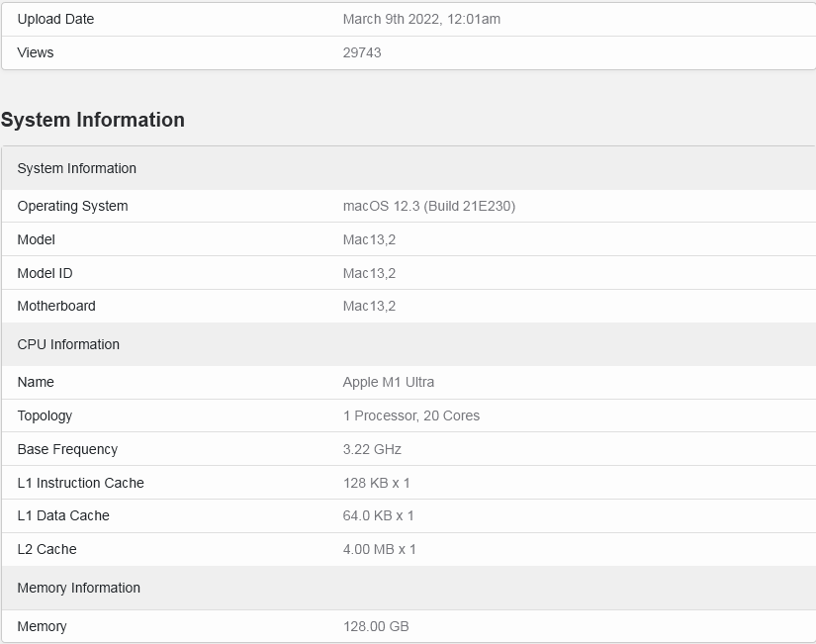Viewport: 816px width, 644px height.
Task: Click the Operating System value macOS 12.3
Action: [x=429, y=206]
